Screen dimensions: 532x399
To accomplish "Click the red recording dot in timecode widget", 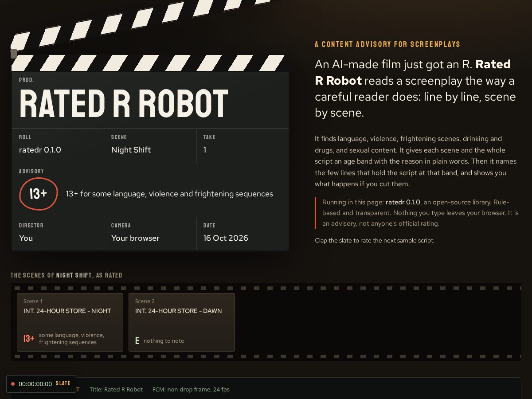I will point(13,384).
